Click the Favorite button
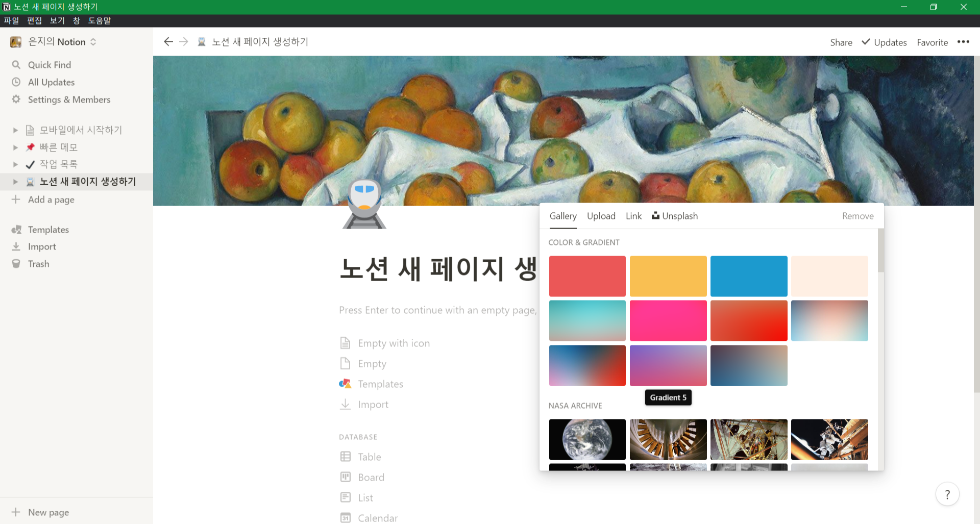 pos(932,42)
